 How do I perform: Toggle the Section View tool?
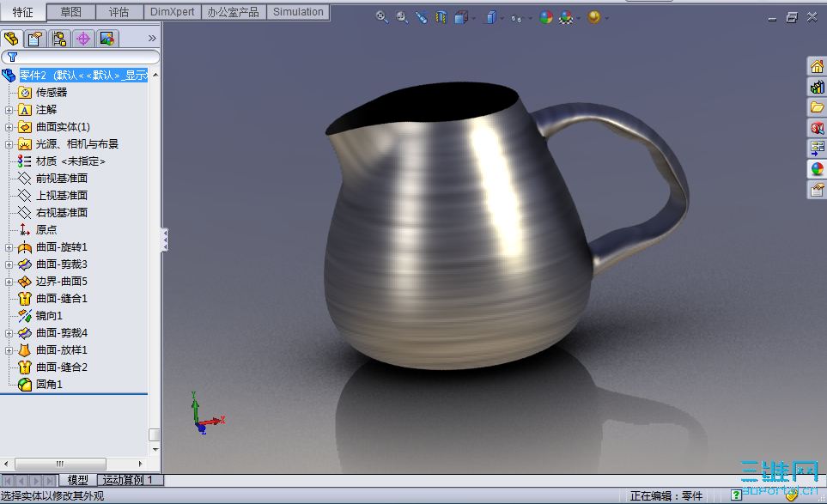click(441, 17)
